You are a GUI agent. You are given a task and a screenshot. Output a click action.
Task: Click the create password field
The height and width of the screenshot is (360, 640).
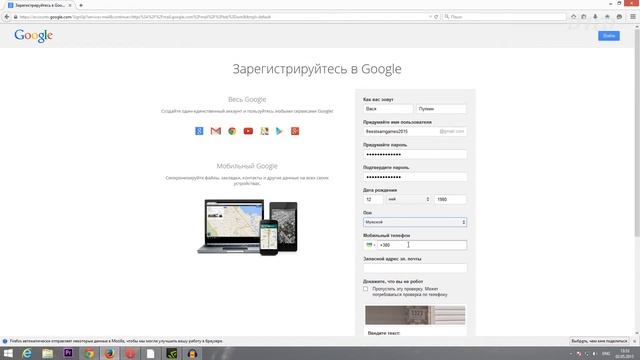coord(415,154)
